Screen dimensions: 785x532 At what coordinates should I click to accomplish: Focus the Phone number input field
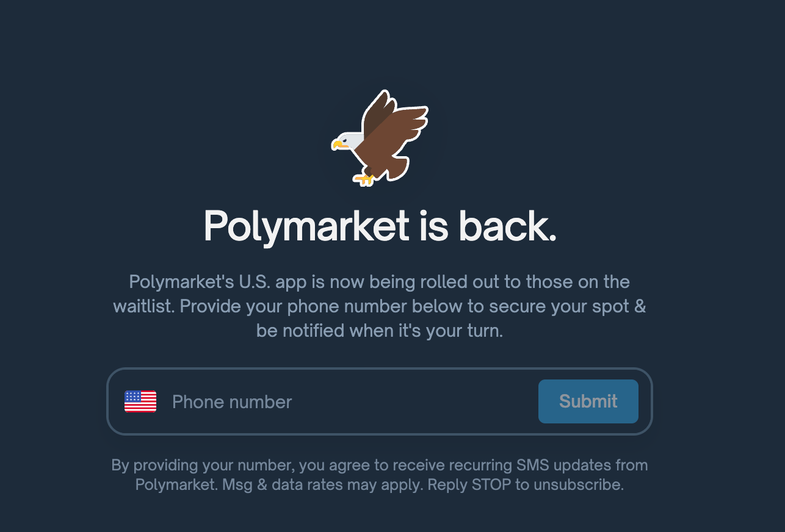point(348,401)
